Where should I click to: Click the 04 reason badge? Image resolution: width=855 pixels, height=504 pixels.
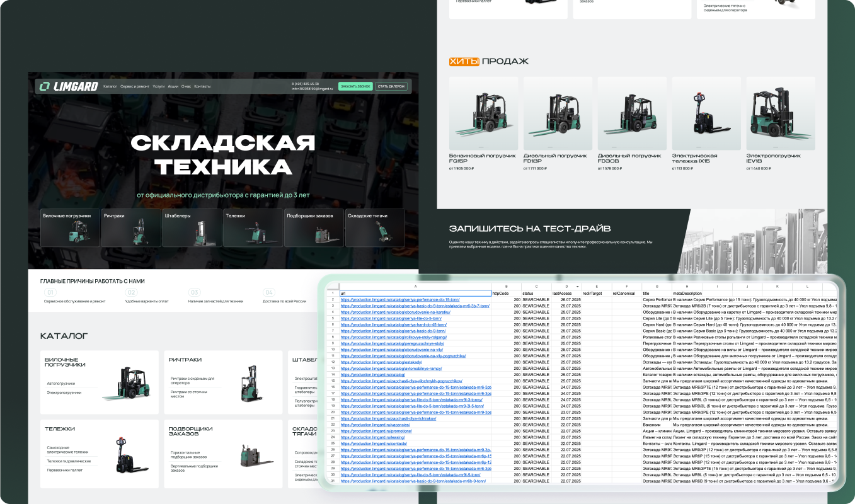[269, 292]
